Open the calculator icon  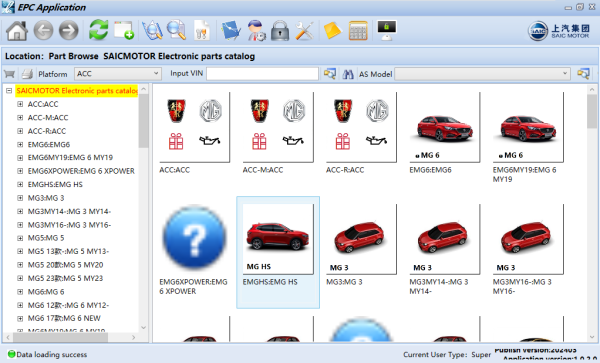[358, 31]
